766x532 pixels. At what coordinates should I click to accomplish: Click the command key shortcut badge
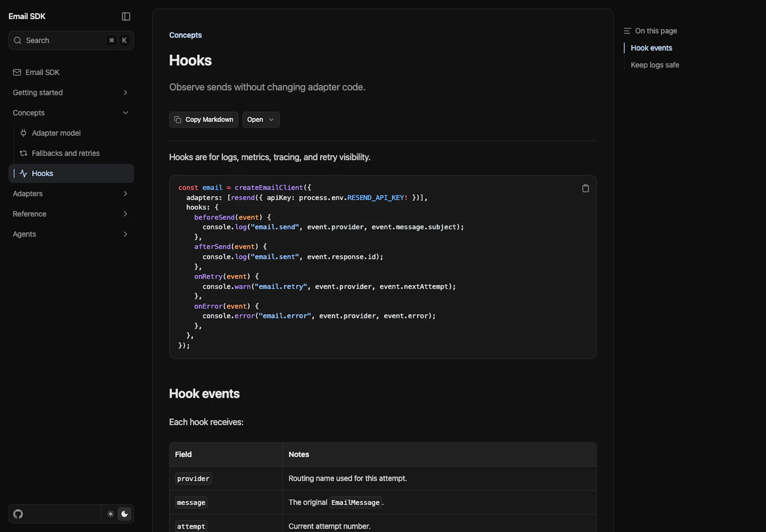pyautogui.click(x=112, y=40)
